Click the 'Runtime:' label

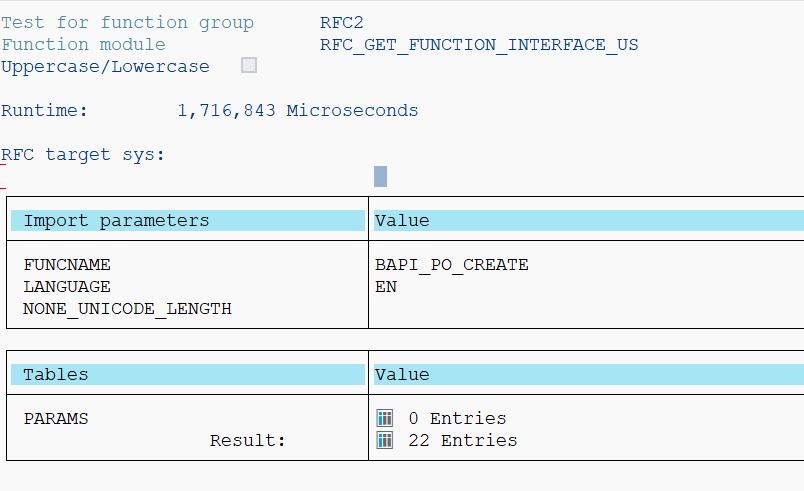(x=45, y=111)
